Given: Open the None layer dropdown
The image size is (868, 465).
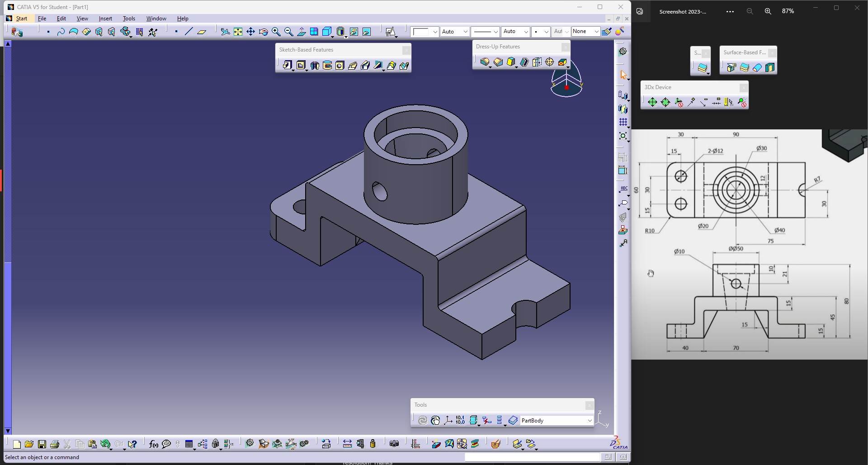Looking at the screenshot, I should click(596, 32).
